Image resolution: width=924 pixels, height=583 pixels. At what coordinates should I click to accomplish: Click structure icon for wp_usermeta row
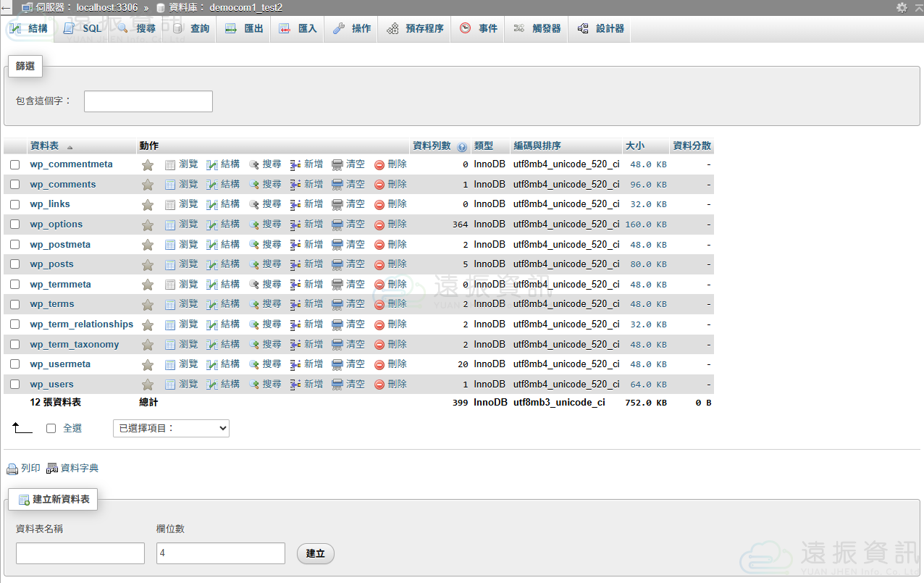pos(212,365)
